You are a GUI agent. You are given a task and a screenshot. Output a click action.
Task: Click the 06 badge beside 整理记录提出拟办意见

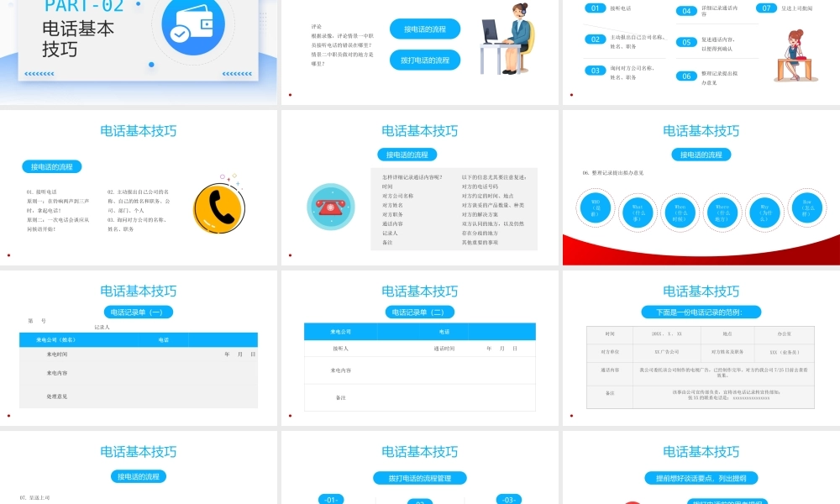pos(686,76)
